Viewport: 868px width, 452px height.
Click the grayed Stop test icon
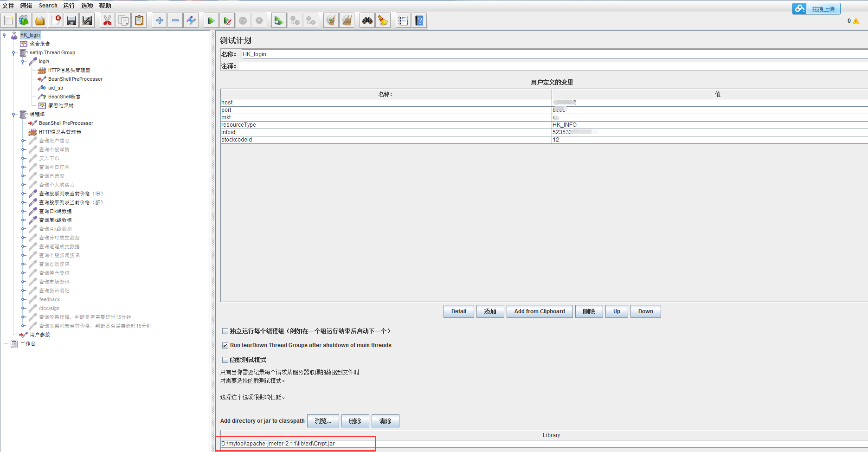(x=243, y=20)
